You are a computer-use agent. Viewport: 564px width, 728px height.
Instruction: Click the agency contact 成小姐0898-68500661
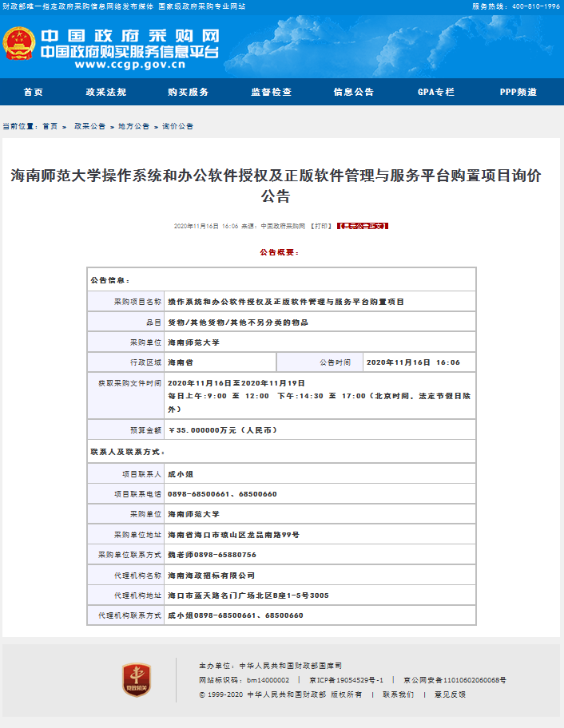tap(235, 615)
